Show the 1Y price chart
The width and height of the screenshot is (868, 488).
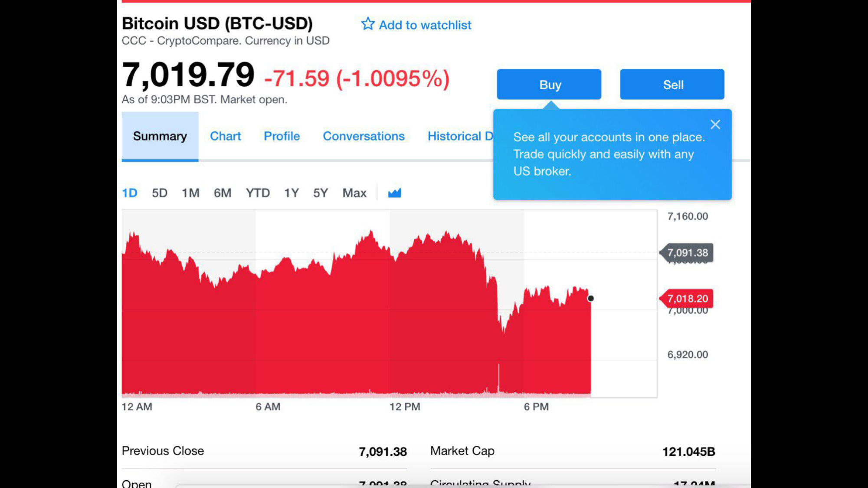pyautogui.click(x=291, y=193)
